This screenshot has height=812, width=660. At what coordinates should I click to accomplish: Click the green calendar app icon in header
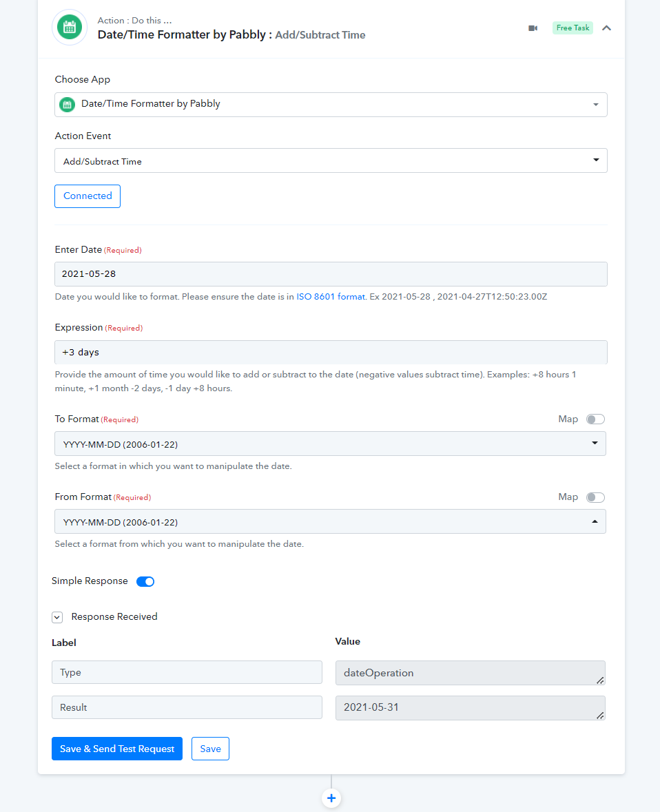point(70,28)
